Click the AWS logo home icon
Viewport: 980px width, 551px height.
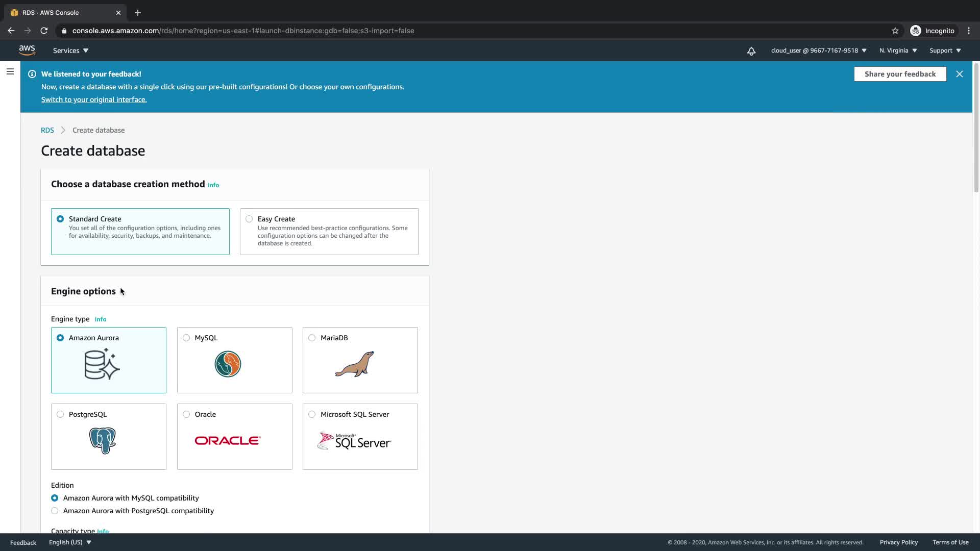[x=27, y=50]
